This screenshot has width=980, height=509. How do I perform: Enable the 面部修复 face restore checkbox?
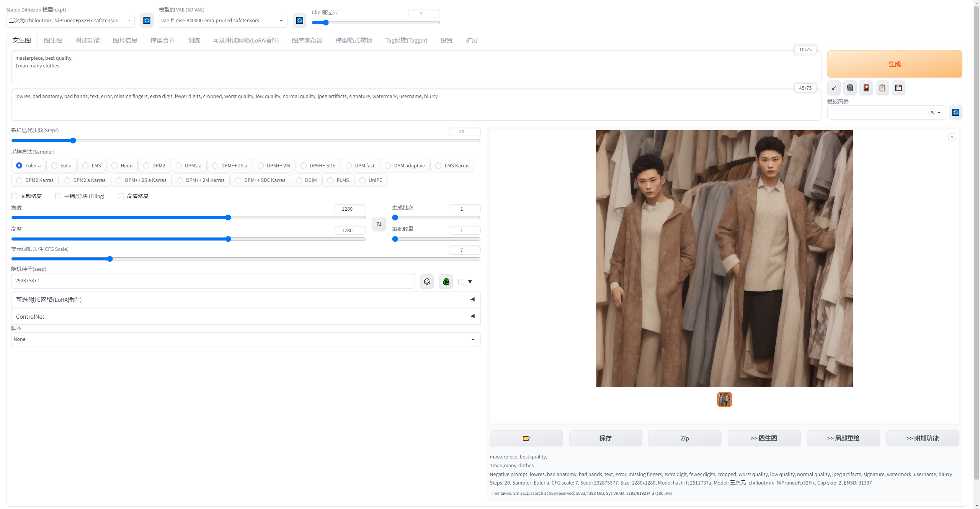pos(15,196)
